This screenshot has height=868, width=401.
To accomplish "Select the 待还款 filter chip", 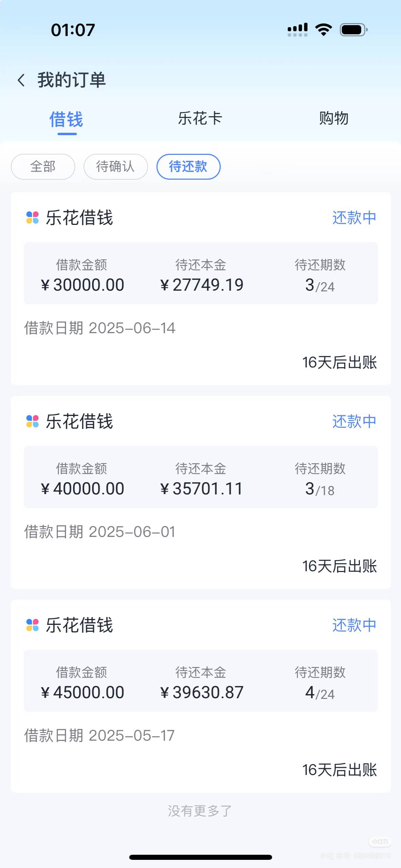I will click(188, 167).
